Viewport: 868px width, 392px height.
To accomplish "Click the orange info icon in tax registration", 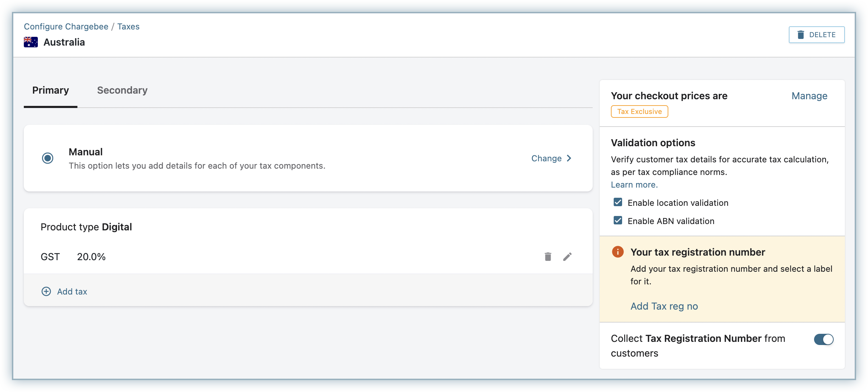I will pyautogui.click(x=618, y=252).
